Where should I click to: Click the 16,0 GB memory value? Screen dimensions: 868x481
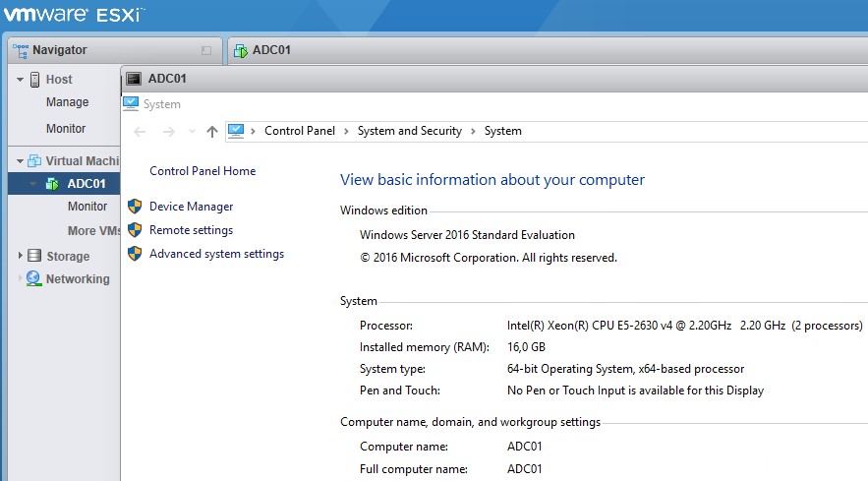[x=526, y=347]
